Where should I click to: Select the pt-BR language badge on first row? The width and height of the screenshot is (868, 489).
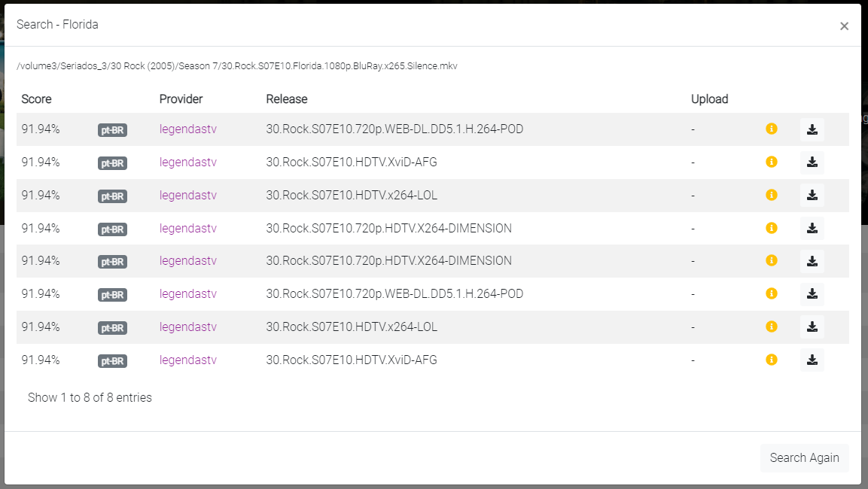(111, 129)
